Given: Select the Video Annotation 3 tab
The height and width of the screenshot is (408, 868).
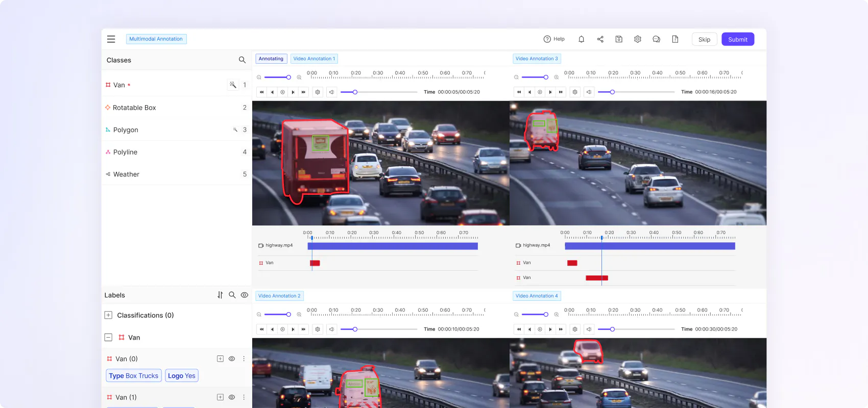Looking at the screenshot, I should click(537, 59).
